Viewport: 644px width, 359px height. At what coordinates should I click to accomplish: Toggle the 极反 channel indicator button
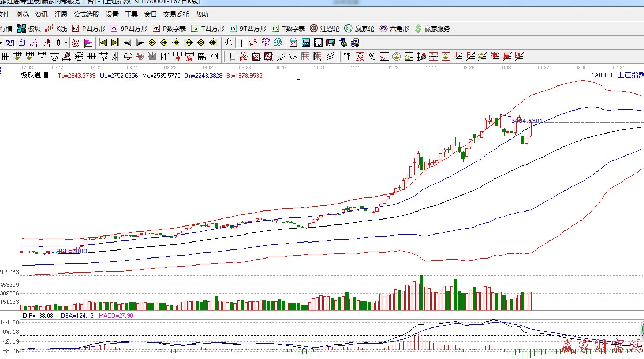(75, 43)
